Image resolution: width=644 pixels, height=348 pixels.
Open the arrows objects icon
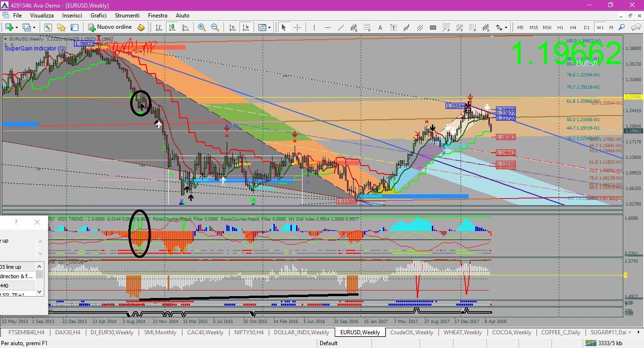[499, 27]
